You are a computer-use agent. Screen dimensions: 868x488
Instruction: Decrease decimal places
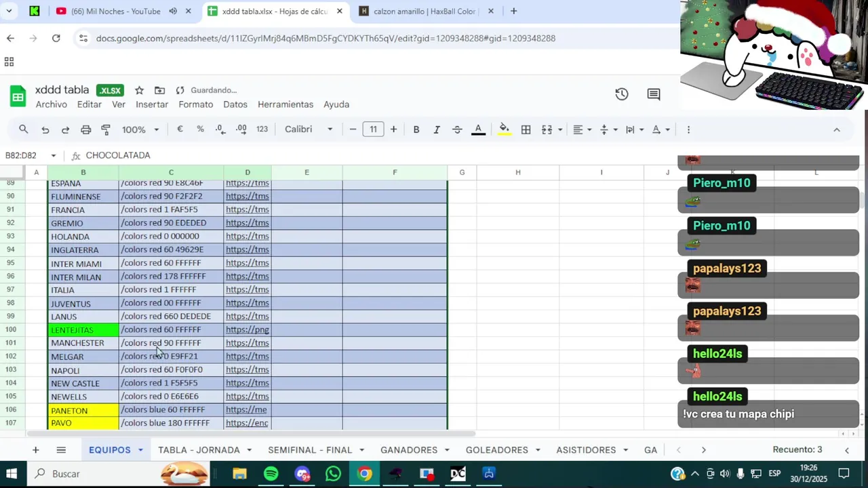click(x=220, y=129)
